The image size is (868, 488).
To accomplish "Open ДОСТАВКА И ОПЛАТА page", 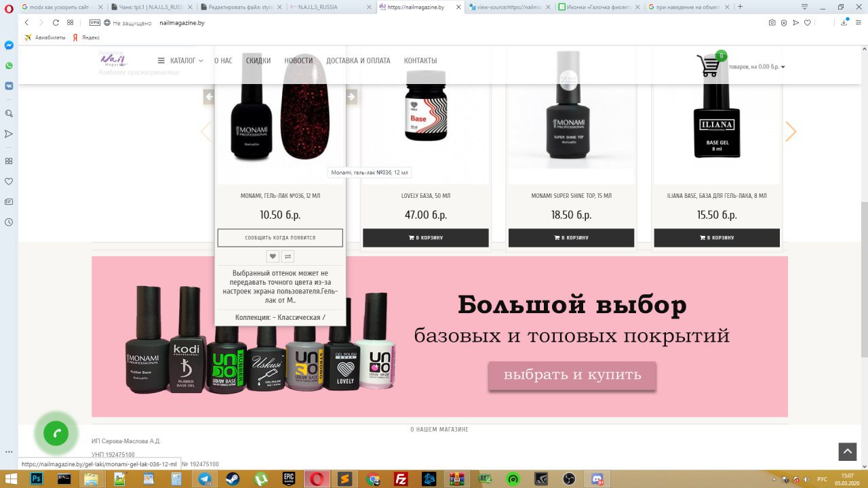I will click(x=358, y=60).
